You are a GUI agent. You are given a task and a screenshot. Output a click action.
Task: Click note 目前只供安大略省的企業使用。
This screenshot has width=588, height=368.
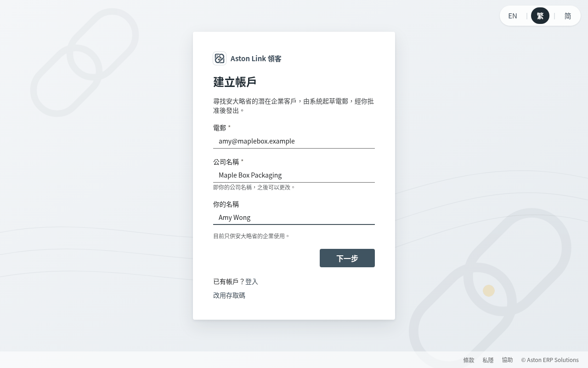click(251, 236)
